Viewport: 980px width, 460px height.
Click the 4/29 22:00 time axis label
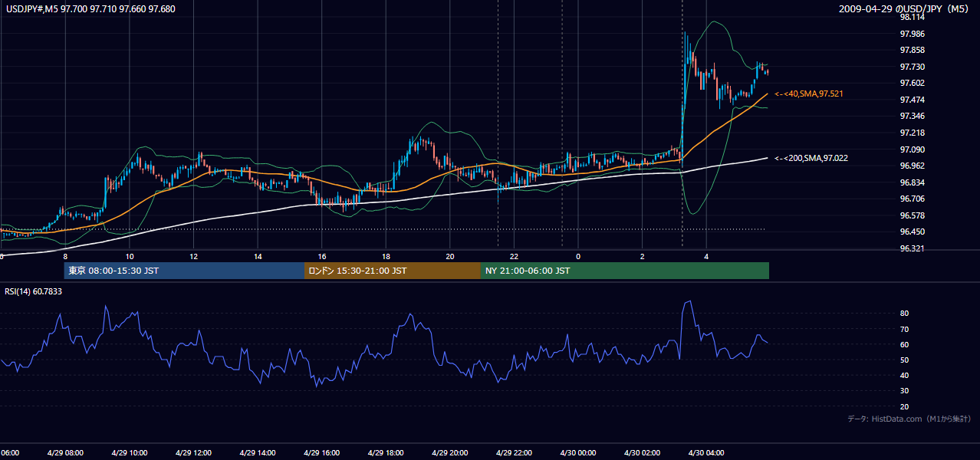[x=514, y=453]
